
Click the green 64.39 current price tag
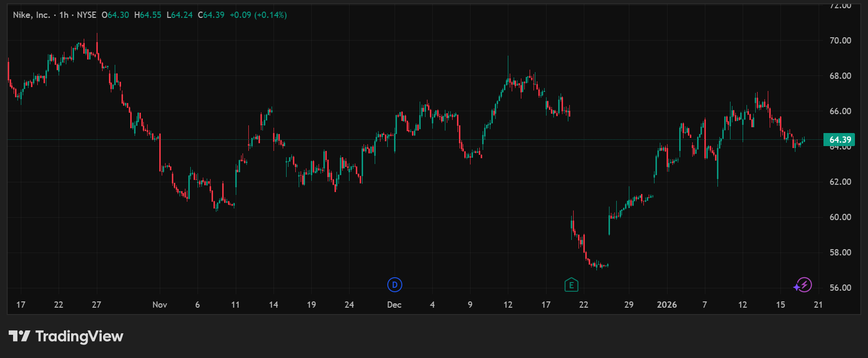tap(839, 140)
